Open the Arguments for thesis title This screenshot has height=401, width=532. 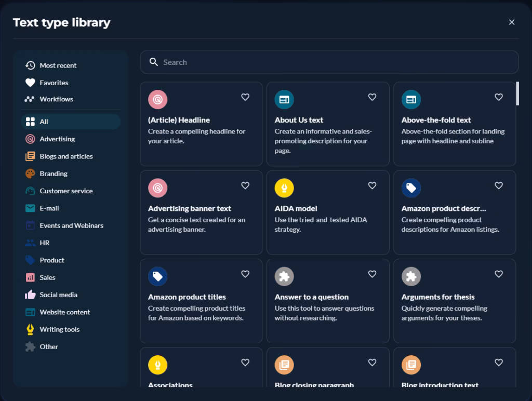(438, 297)
